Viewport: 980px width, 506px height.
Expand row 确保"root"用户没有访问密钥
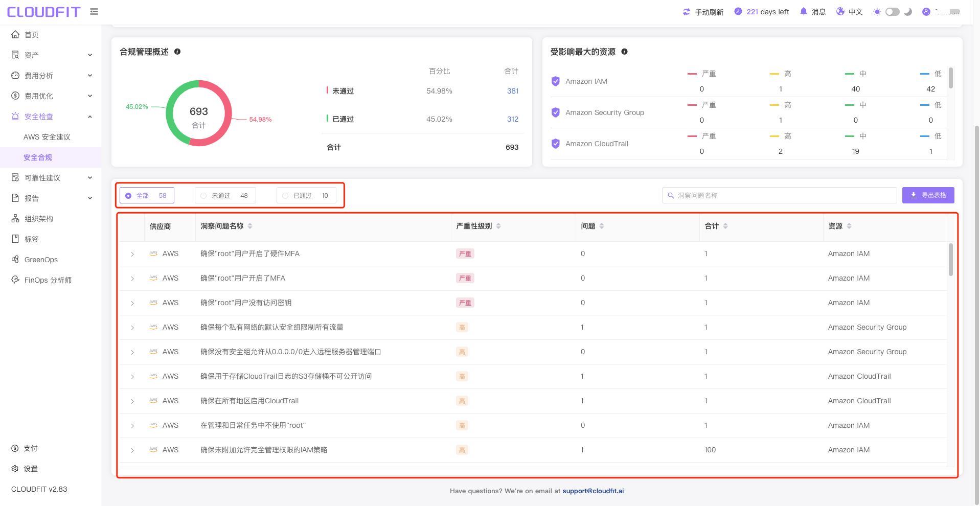(132, 303)
